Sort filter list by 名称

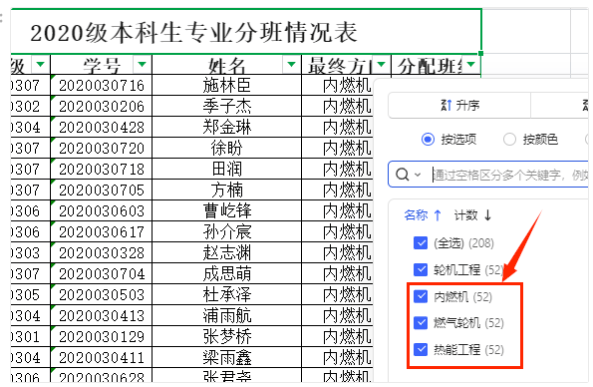423,215
